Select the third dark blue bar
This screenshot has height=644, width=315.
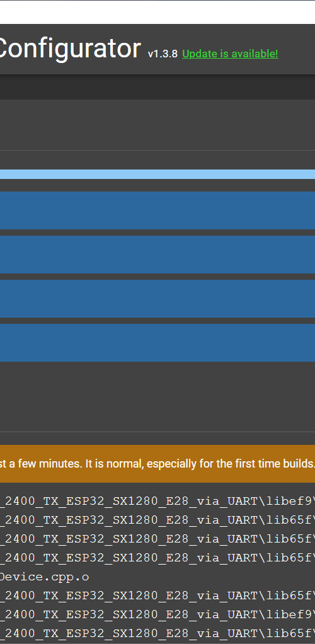157,299
